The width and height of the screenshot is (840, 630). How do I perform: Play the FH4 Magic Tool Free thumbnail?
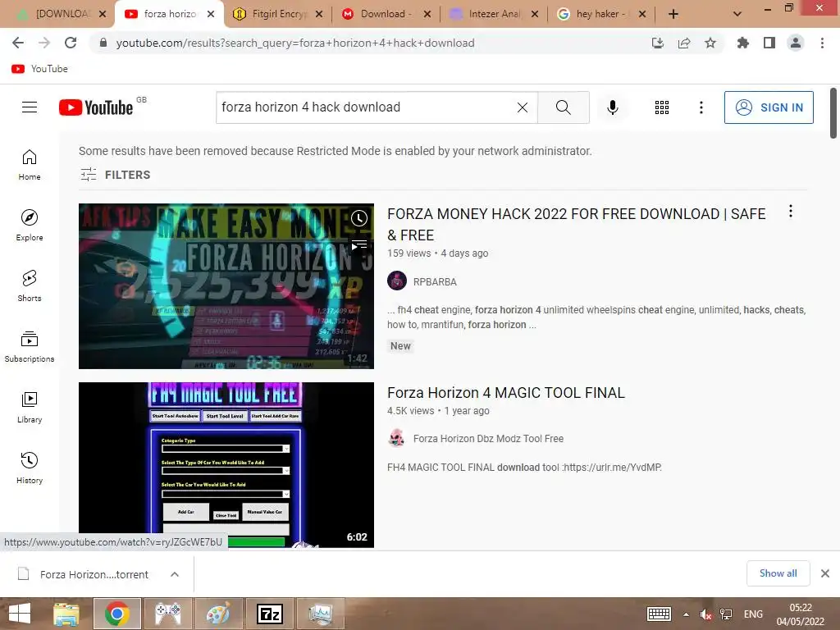(226, 465)
